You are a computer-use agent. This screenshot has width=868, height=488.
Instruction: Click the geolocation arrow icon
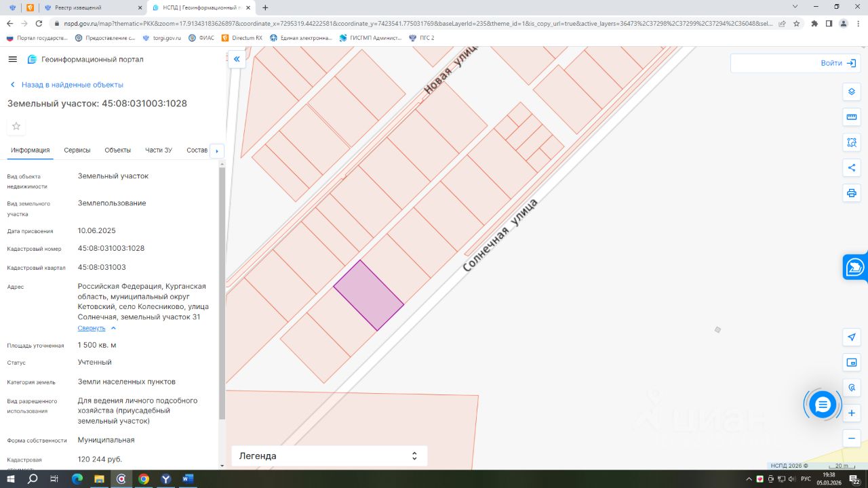852,337
